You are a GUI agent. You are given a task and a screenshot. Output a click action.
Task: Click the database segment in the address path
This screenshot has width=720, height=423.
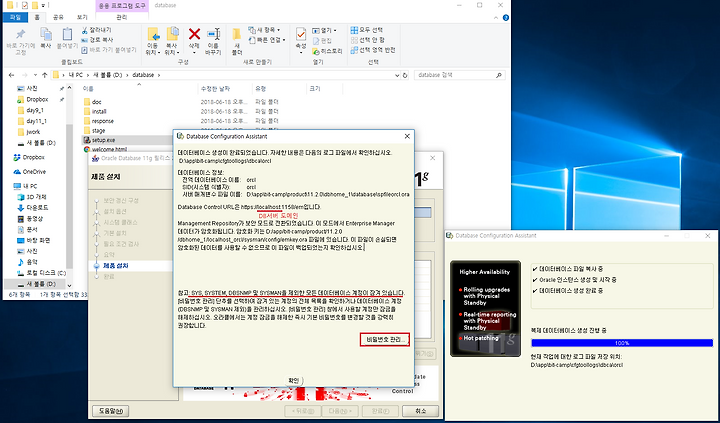pos(143,75)
